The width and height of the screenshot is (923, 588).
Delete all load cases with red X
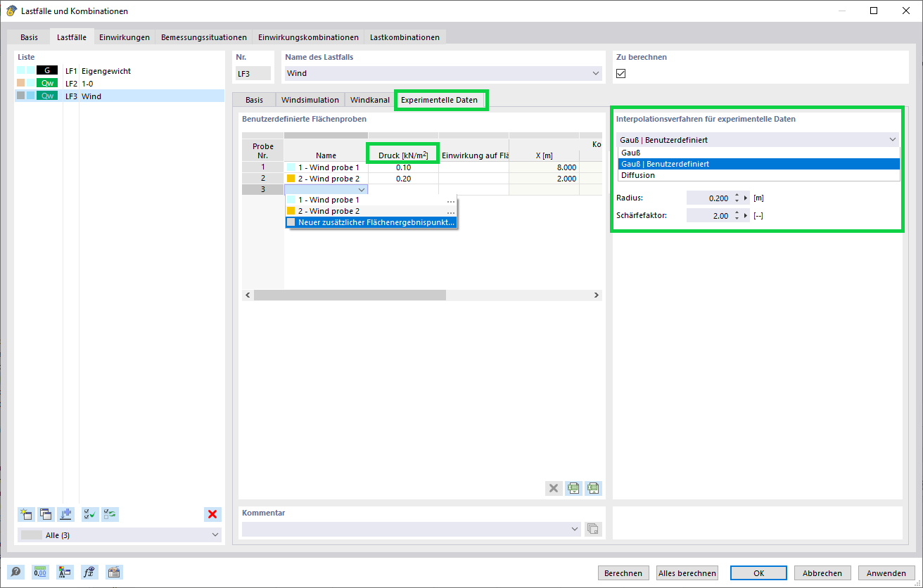pos(212,514)
